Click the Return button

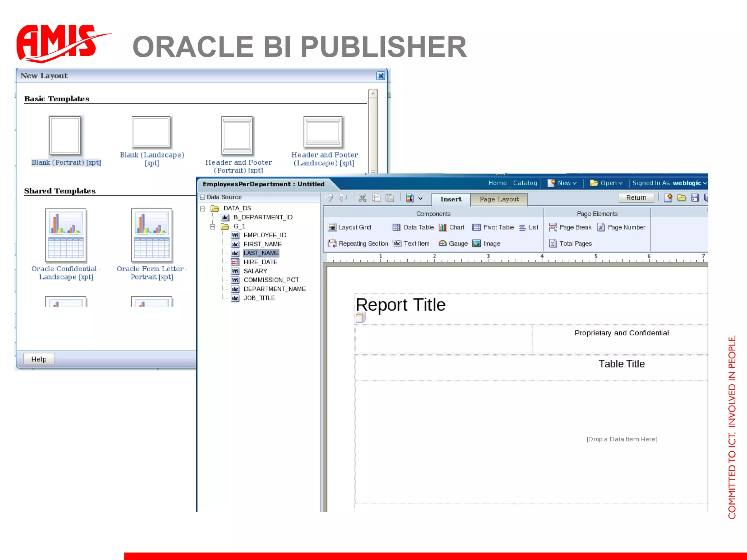(636, 198)
